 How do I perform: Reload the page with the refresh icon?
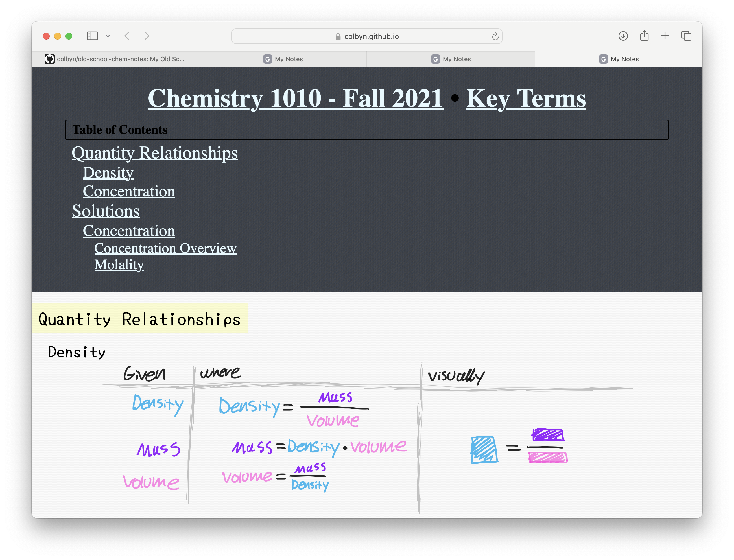(x=495, y=37)
